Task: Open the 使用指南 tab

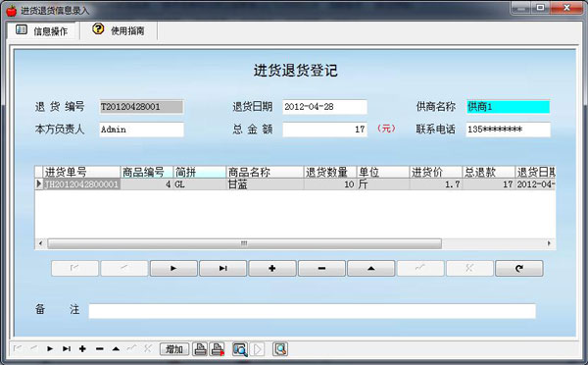Action: pyautogui.click(x=119, y=30)
